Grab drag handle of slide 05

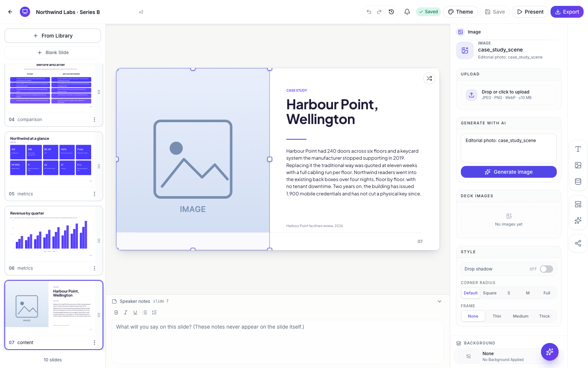[99, 166]
